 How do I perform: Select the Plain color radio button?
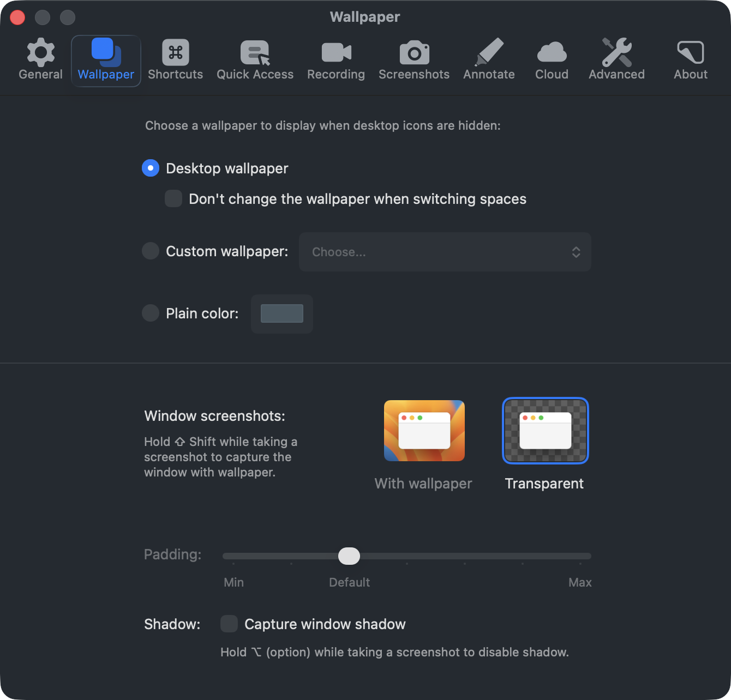[151, 313]
